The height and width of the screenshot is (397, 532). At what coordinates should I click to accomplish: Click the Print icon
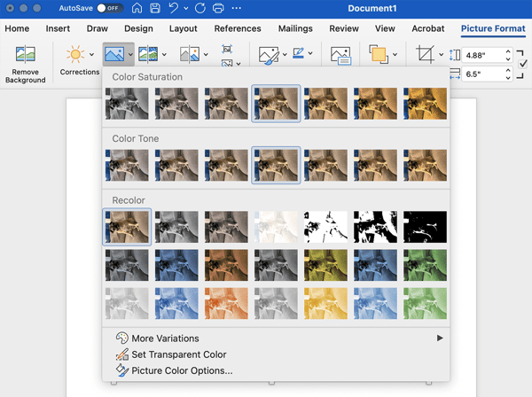218,8
